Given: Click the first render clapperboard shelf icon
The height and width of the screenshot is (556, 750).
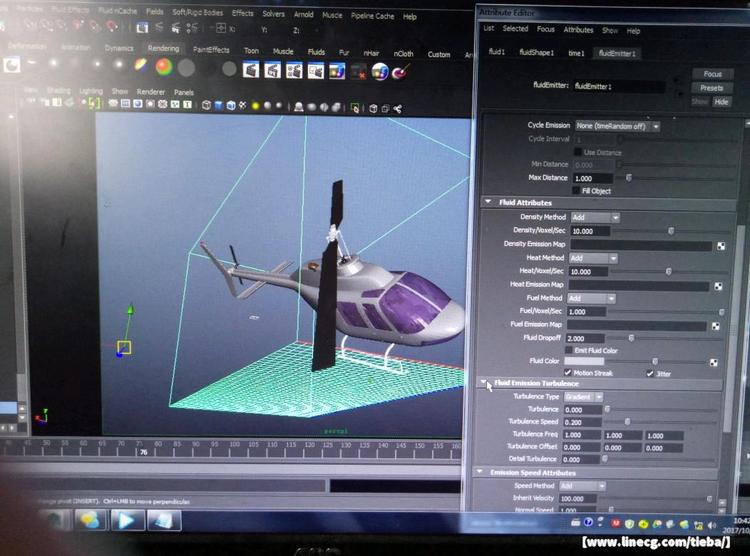Looking at the screenshot, I should click(251, 70).
